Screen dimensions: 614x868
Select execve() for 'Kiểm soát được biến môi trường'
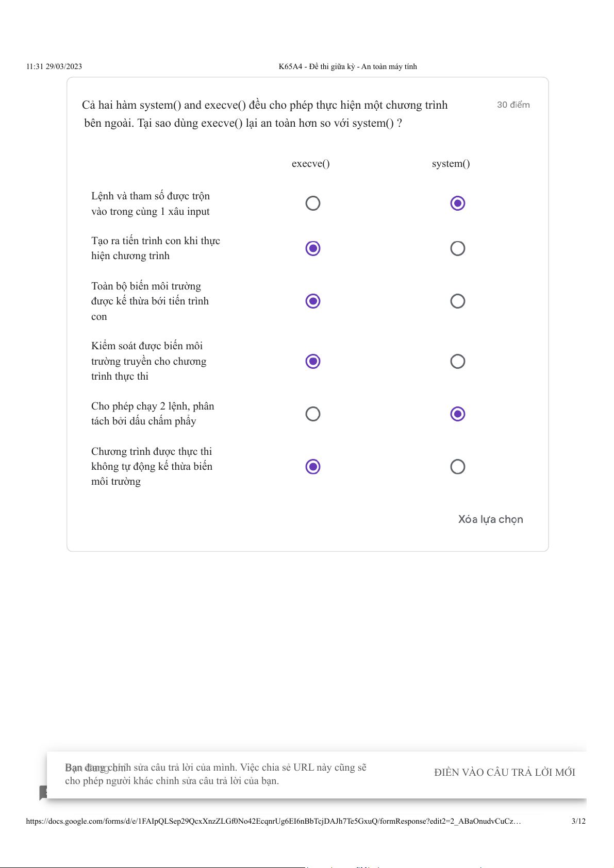(313, 361)
